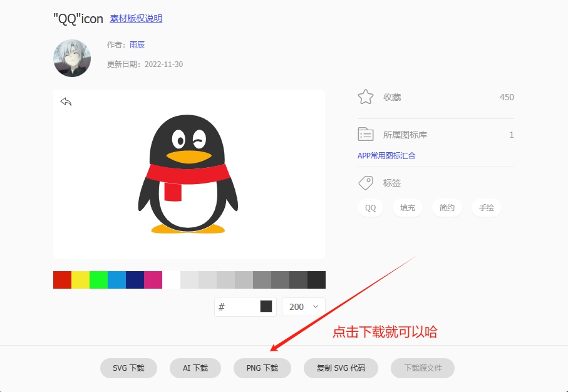The width and height of the screenshot is (568, 392).
Task: Pick the navy blue color swatch
Action: (x=135, y=280)
